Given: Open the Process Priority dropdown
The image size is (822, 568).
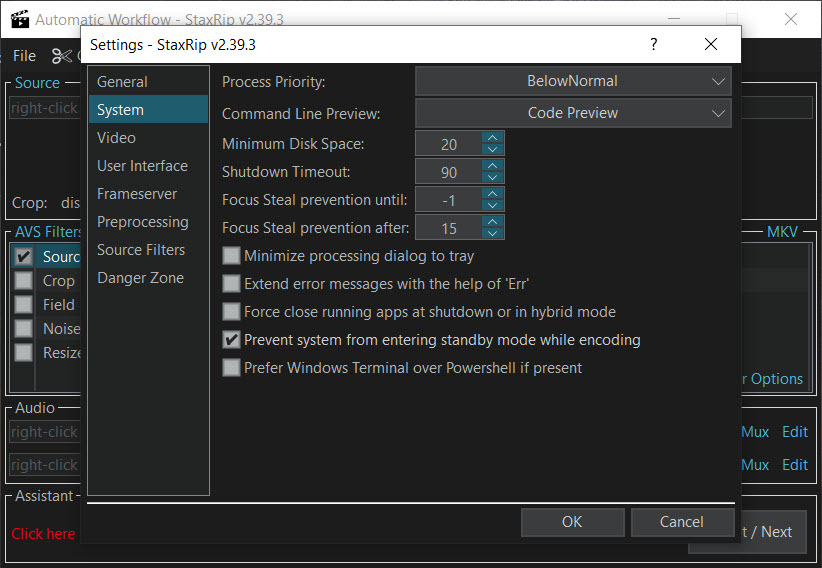Looking at the screenshot, I should [573, 81].
